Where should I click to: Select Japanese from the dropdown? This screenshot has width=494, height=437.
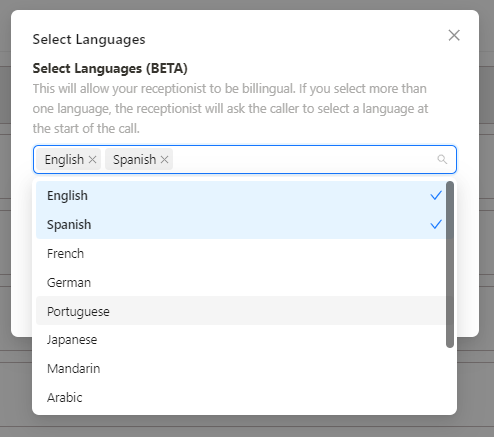point(241,340)
